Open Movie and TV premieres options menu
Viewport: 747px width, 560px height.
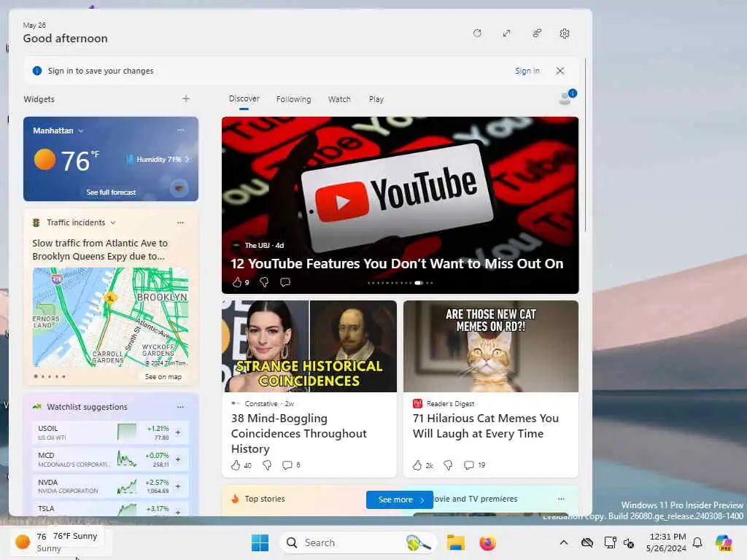click(561, 499)
